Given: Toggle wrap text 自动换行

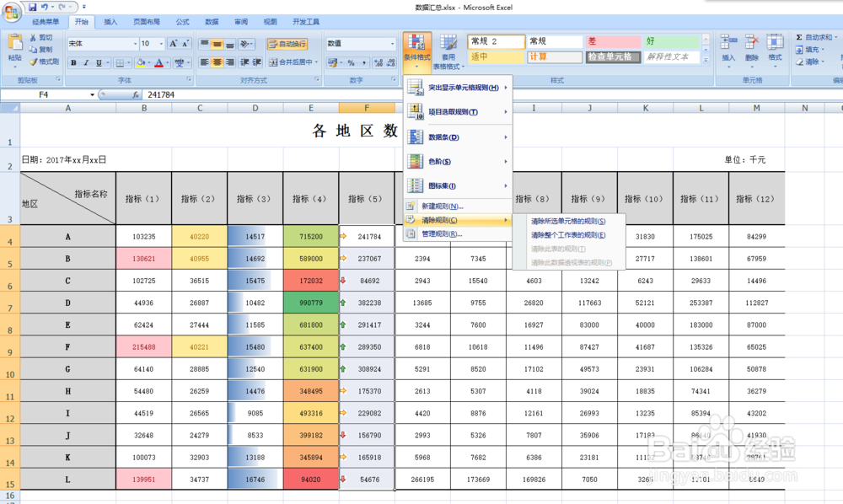Looking at the screenshot, I should tap(287, 44).
